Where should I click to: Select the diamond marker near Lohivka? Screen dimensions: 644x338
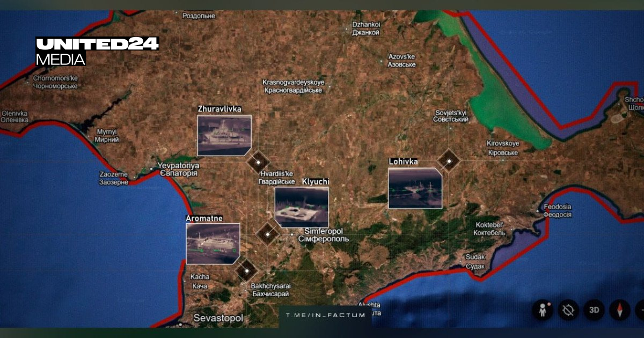click(x=448, y=160)
